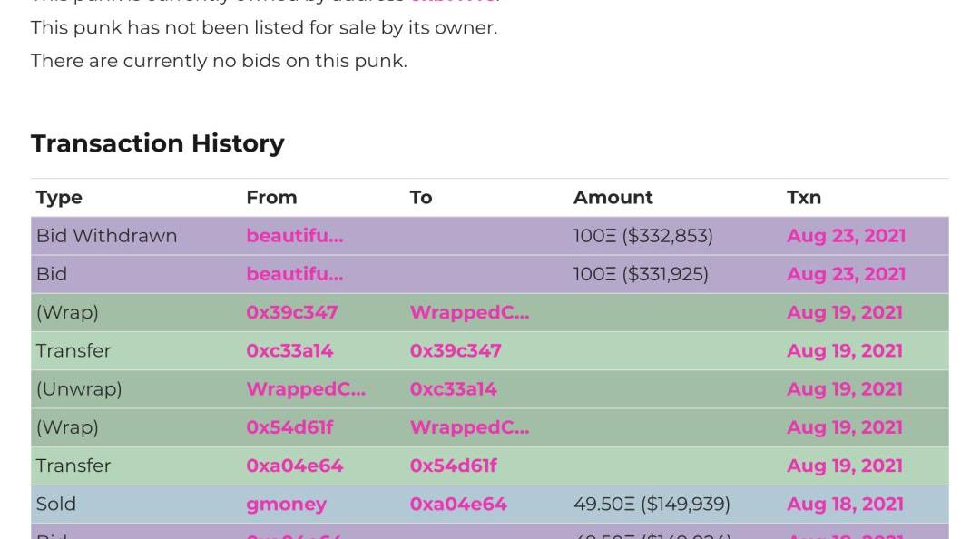Open the beautifu... address in Bid Withdrawn row
Image resolution: width=980 pixels, height=539 pixels.
(295, 236)
